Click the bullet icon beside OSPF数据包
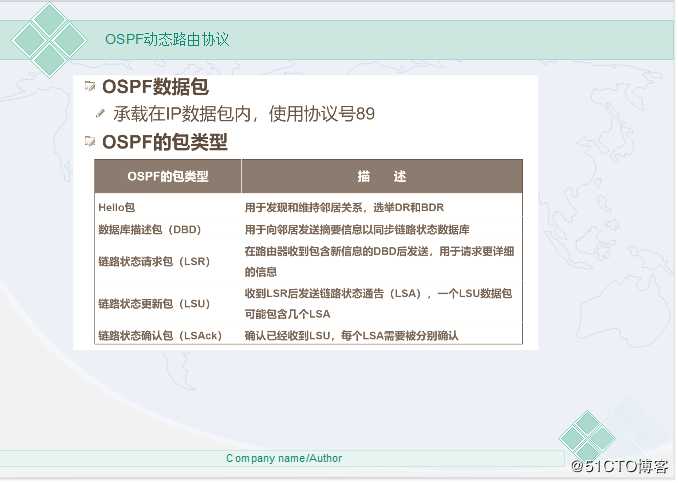This screenshot has width=678, height=483. (90, 86)
